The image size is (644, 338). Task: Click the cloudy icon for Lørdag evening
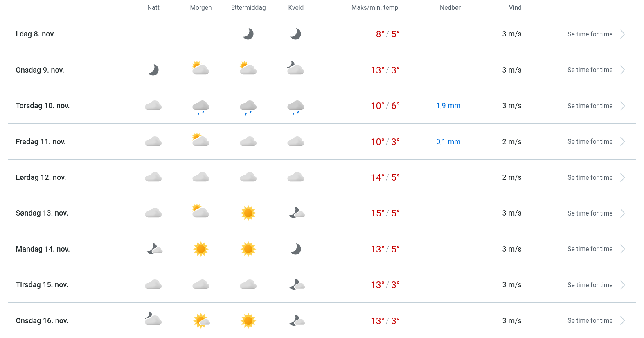(x=296, y=177)
